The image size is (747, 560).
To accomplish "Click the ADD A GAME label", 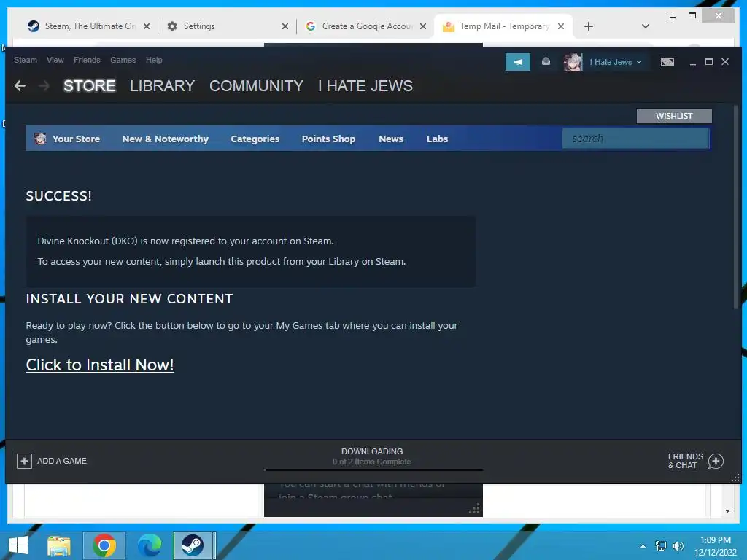I will point(62,461).
